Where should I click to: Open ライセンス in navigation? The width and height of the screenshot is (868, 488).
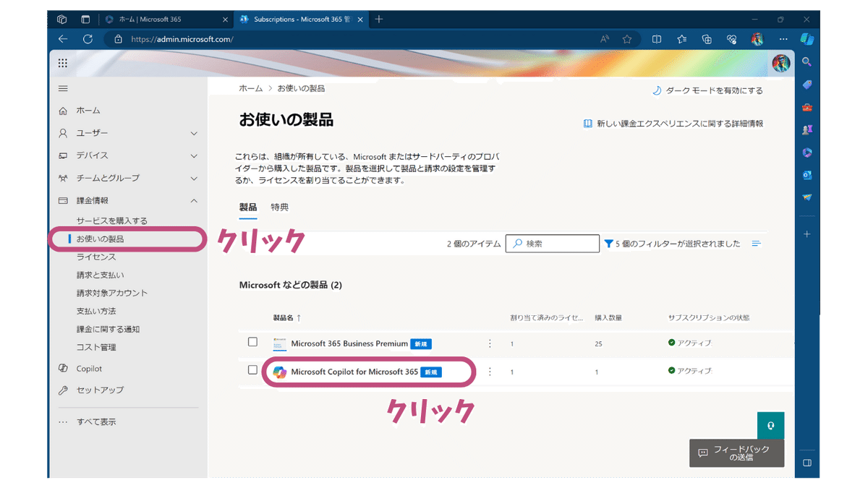pos(96,257)
